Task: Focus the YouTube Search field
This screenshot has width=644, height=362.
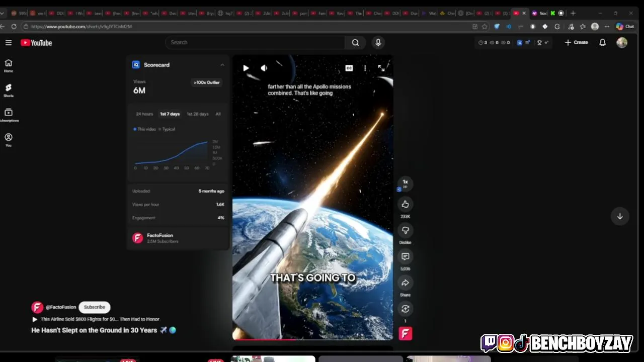Action: 256,43
